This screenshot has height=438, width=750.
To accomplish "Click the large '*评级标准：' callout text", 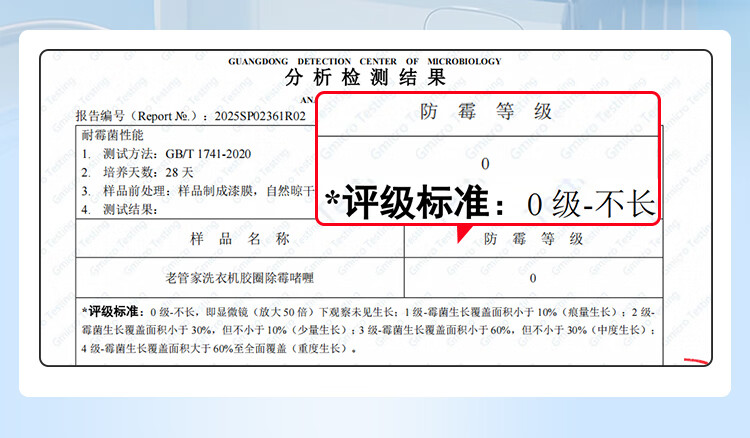I will tap(415, 203).
